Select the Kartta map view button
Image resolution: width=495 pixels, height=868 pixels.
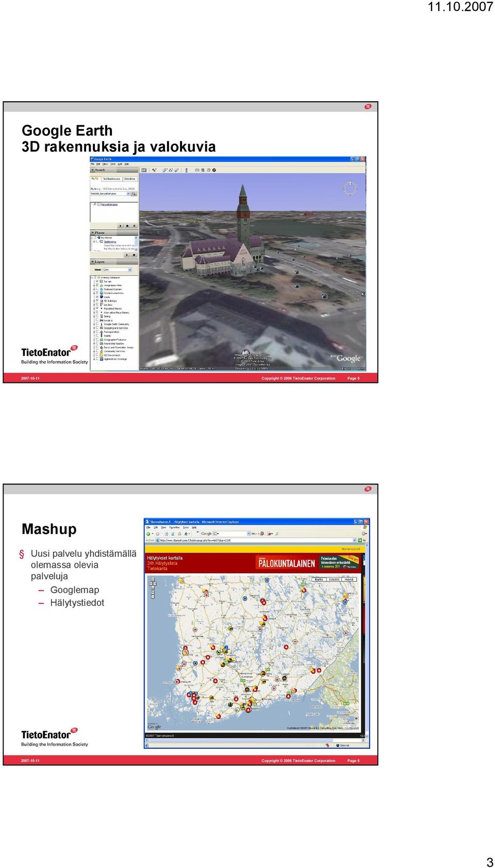pyautogui.click(x=319, y=580)
